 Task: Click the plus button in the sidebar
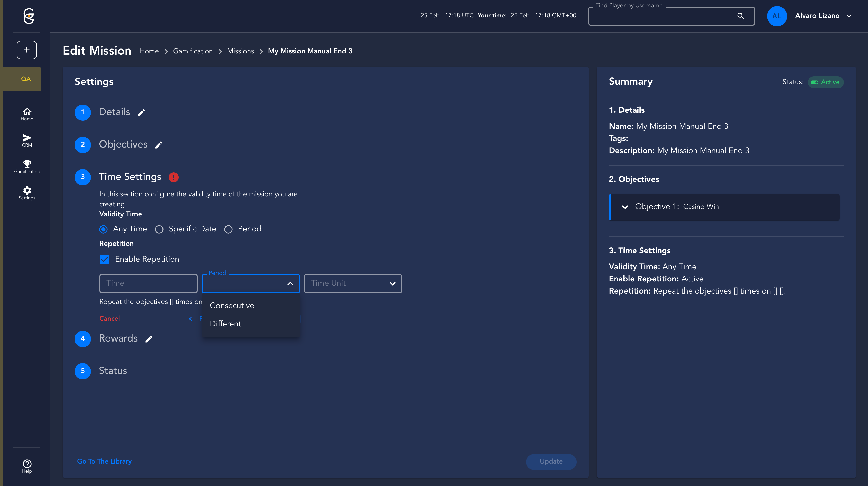(26, 50)
